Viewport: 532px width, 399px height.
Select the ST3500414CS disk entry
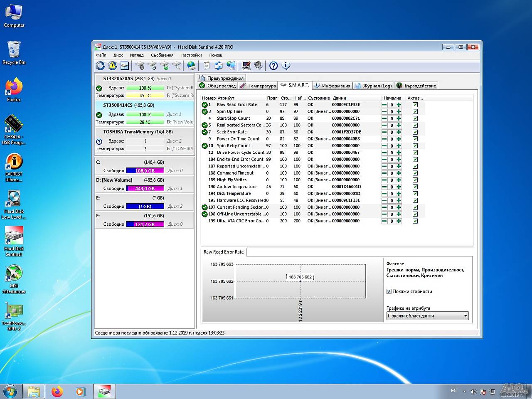(x=145, y=113)
